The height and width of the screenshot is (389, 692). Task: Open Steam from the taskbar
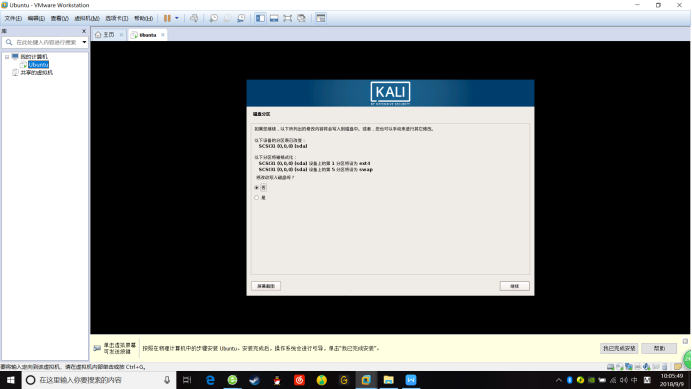tap(255, 380)
